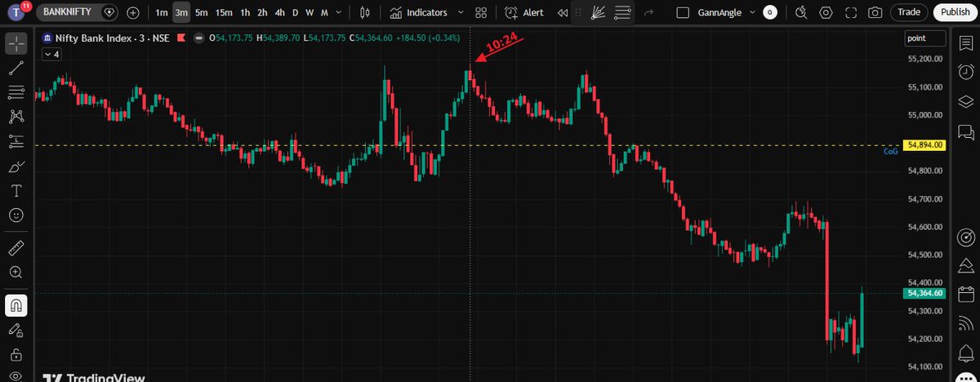
Task: Click the point input box
Action: (925, 38)
